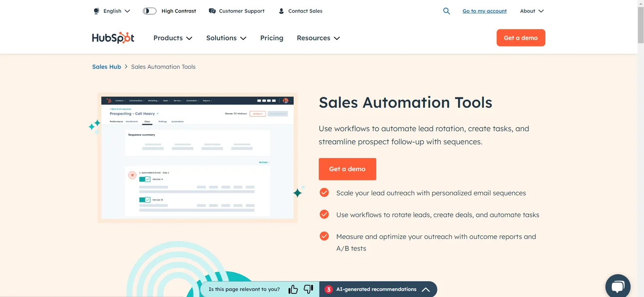
Task: Click the globe language icon
Action: tap(96, 11)
